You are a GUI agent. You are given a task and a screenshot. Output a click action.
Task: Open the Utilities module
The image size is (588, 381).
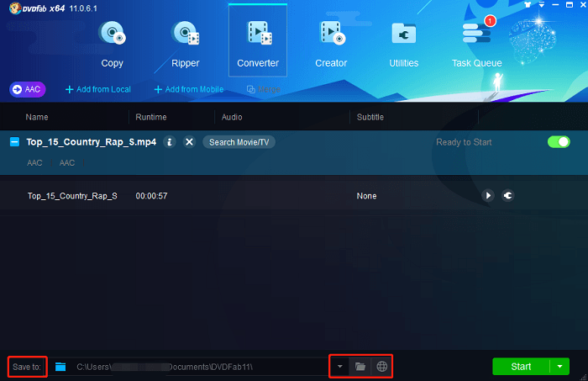coord(404,45)
